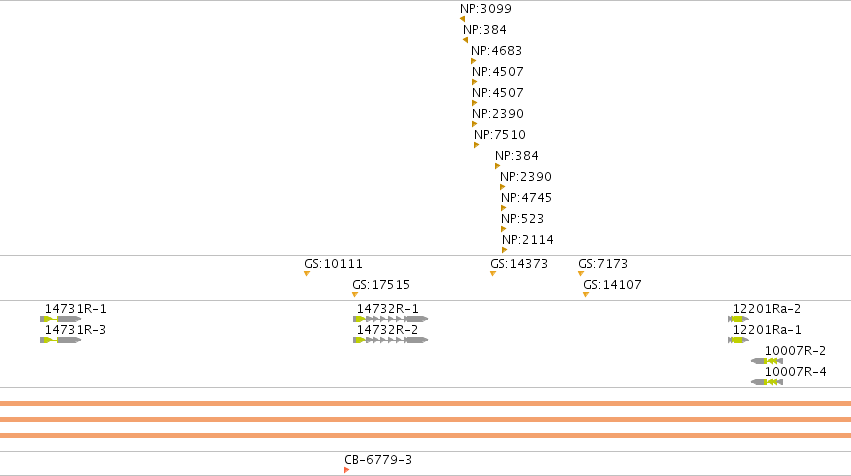The width and height of the screenshot is (851, 476).
Task: Click the 14731R-3 transcript name
Action: pyautogui.click(x=75, y=330)
